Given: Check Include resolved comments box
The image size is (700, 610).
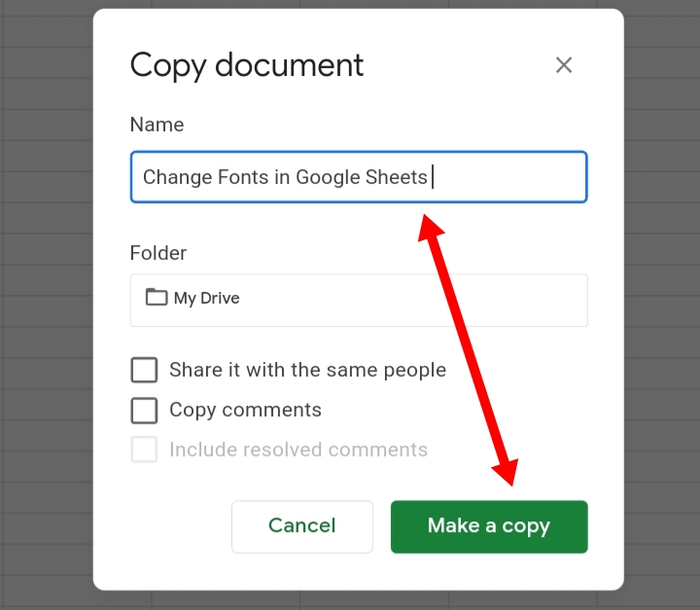Looking at the screenshot, I should (144, 449).
